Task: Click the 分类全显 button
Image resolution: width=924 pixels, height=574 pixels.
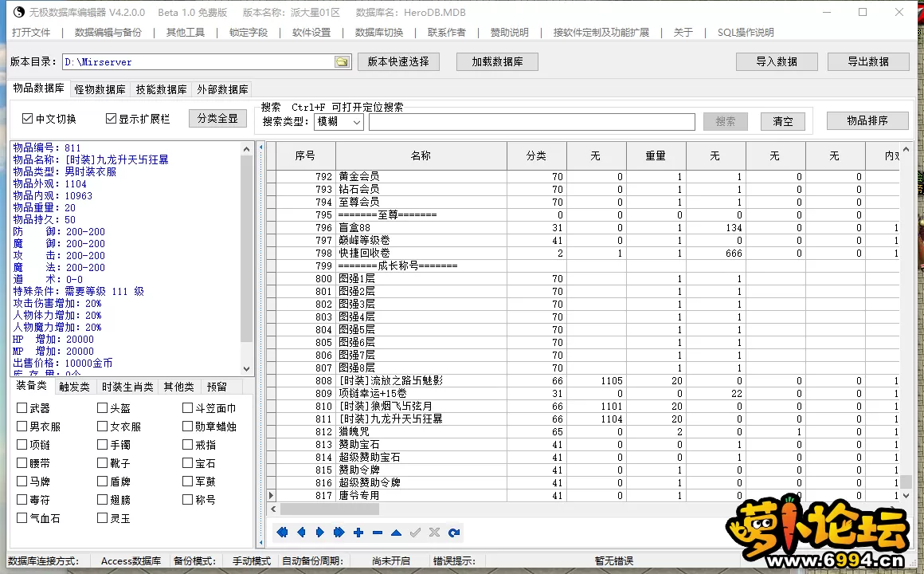Action: 217,119
